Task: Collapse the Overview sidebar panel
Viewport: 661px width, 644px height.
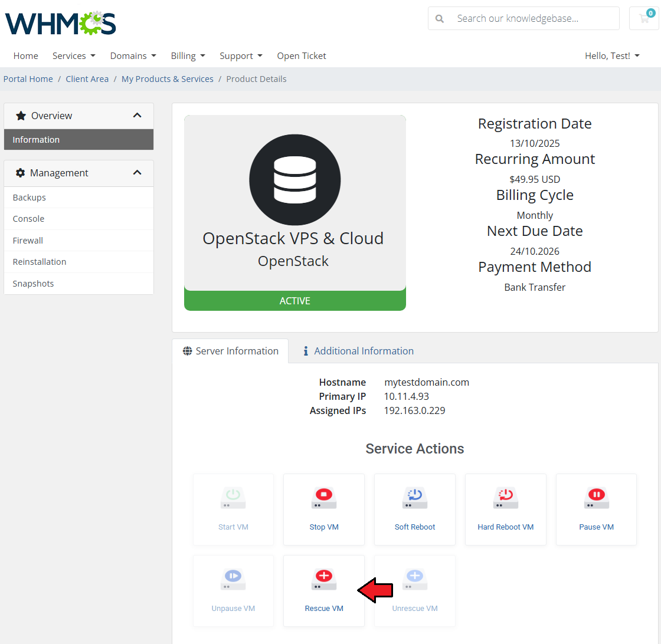Action: pos(137,116)
